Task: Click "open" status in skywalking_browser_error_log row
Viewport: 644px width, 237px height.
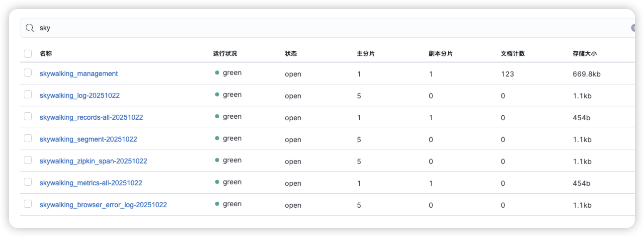Action: click(293, 205)
